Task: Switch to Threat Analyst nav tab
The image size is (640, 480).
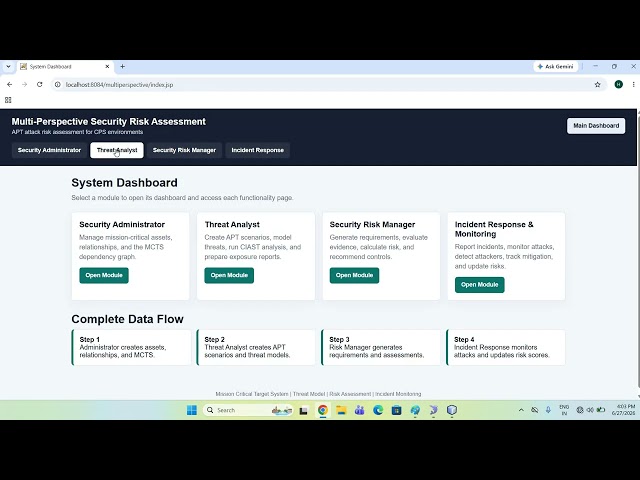Action: click(x=117, y=150)
